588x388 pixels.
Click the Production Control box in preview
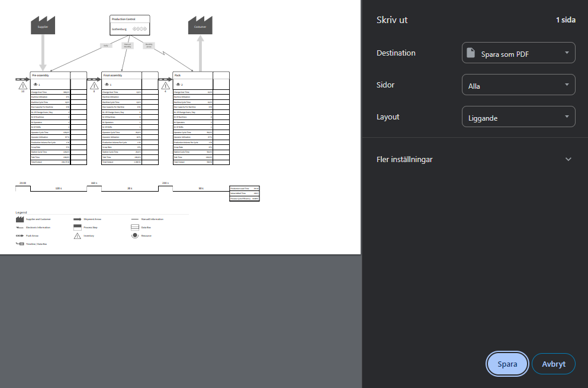pyautogui.click(x=130, y=25)
